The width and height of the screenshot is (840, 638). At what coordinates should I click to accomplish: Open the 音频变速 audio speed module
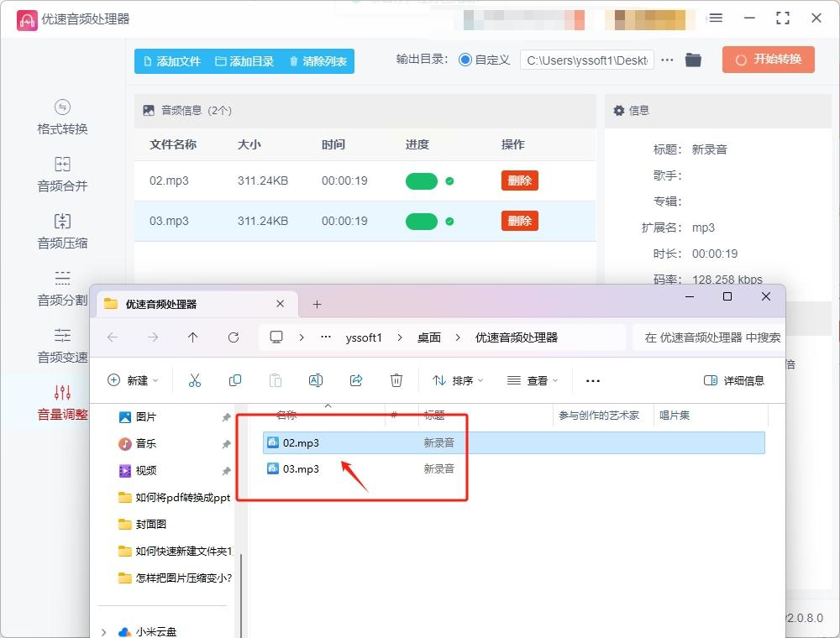tap(62, 347)
